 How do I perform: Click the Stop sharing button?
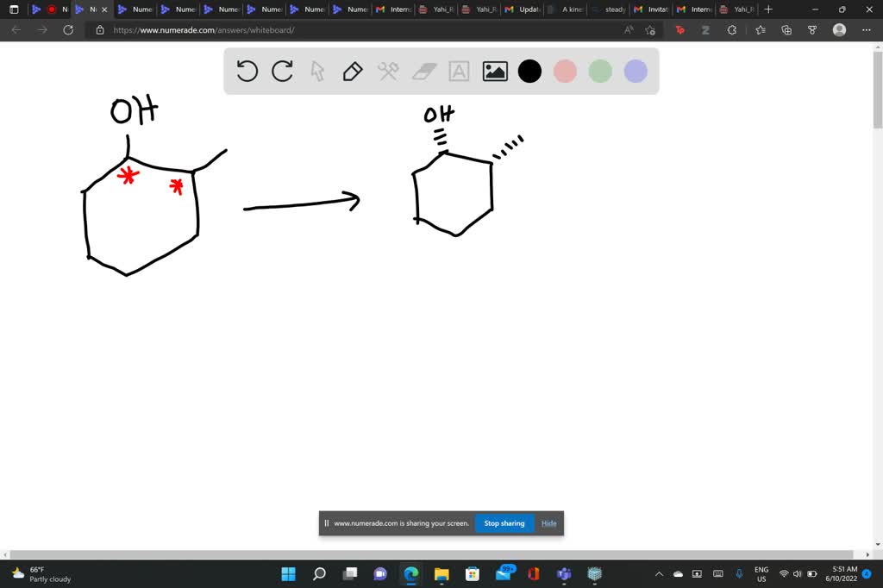point(504,522)
